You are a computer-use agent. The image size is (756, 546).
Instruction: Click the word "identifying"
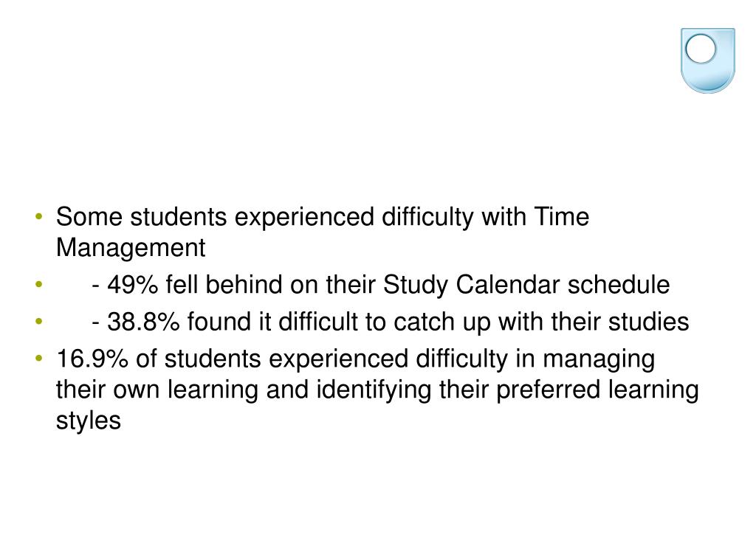coord(374,390)
